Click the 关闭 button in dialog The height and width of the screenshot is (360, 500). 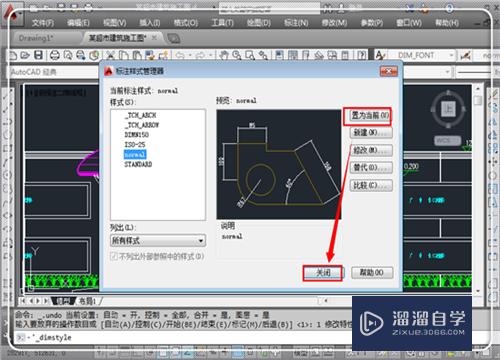coord(323,273)
